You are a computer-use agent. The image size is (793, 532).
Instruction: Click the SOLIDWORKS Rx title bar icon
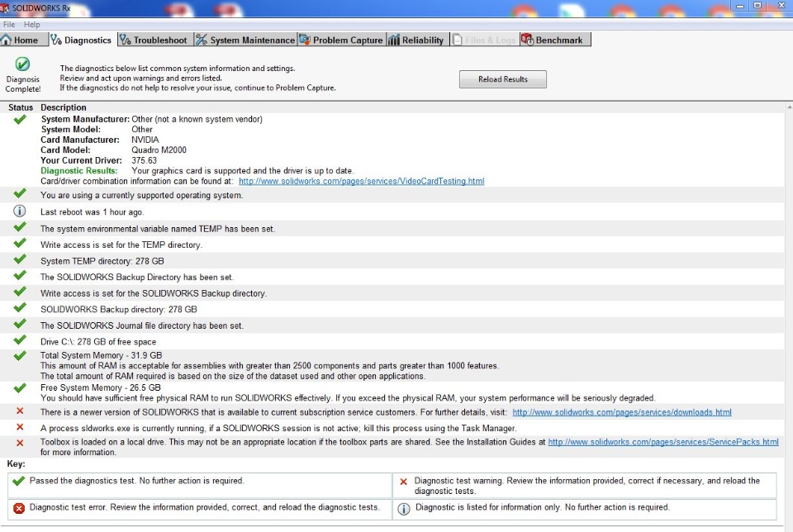click(5, 8)
